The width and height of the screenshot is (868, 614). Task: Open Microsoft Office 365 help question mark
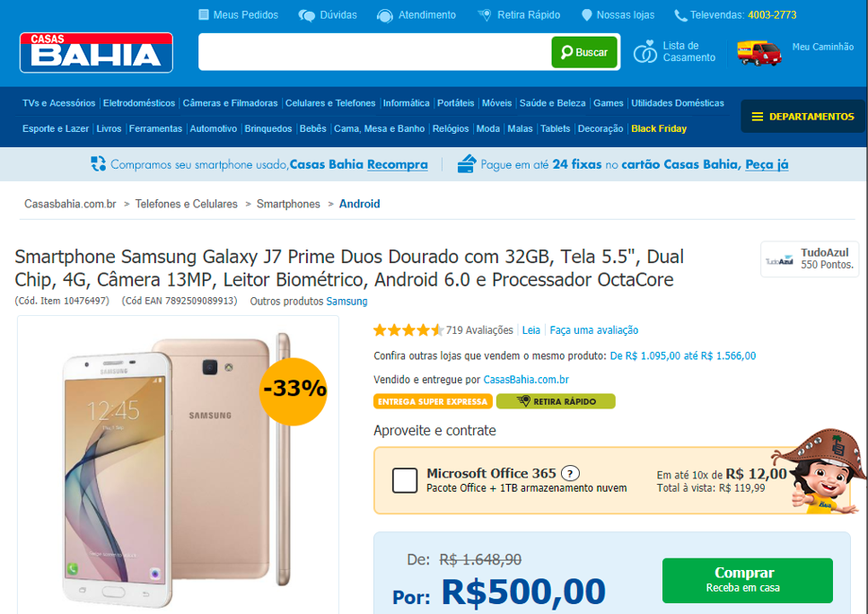pyautogui.click(x=570, y=473)
